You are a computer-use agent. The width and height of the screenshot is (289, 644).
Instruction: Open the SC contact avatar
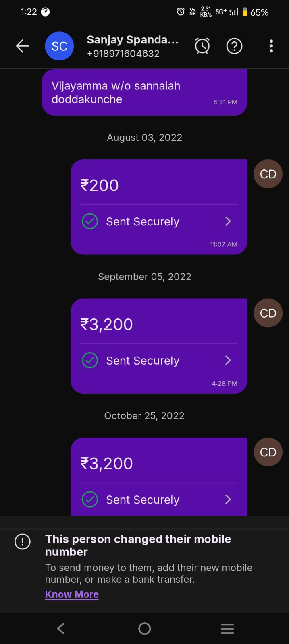pyautogui.click(x=59, y=46)
